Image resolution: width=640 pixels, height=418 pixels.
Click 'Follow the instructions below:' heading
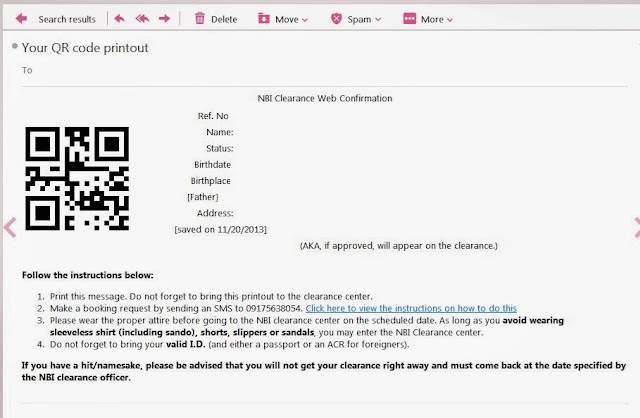pos(88,275)
